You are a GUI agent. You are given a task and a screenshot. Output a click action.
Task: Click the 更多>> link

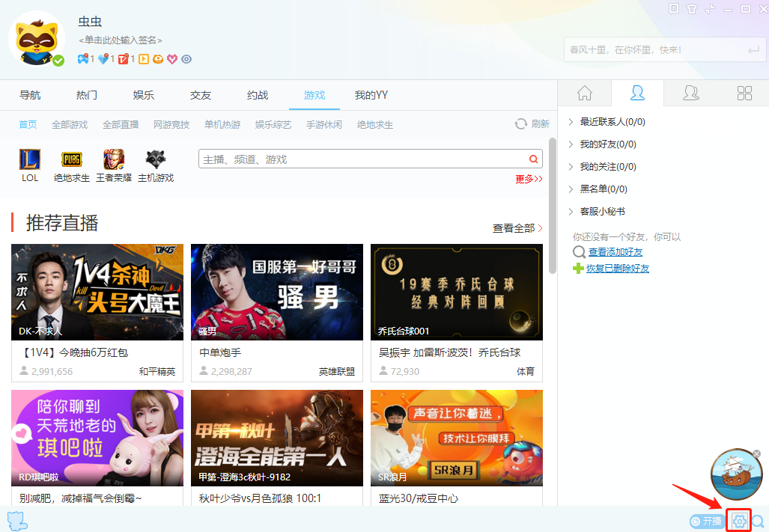pyautogui.click(x=529, y=179)
